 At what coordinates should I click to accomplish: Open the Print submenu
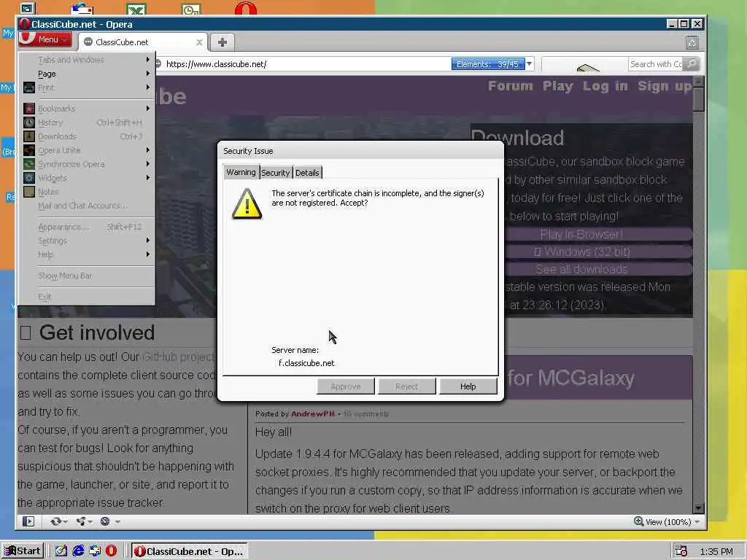[x=88, y=87]
